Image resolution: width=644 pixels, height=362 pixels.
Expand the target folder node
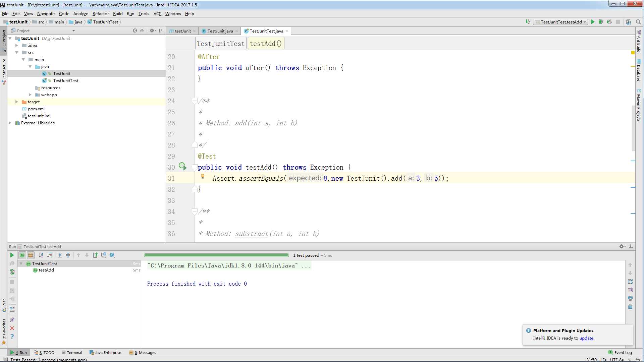[x=17, y=102]
